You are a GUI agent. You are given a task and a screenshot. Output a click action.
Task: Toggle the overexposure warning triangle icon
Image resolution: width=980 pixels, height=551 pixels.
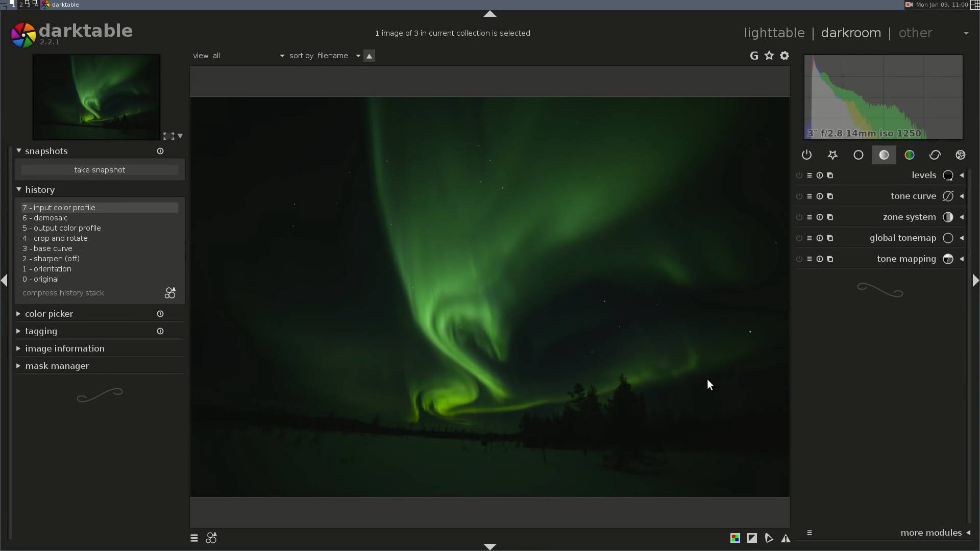pos(786,538)
